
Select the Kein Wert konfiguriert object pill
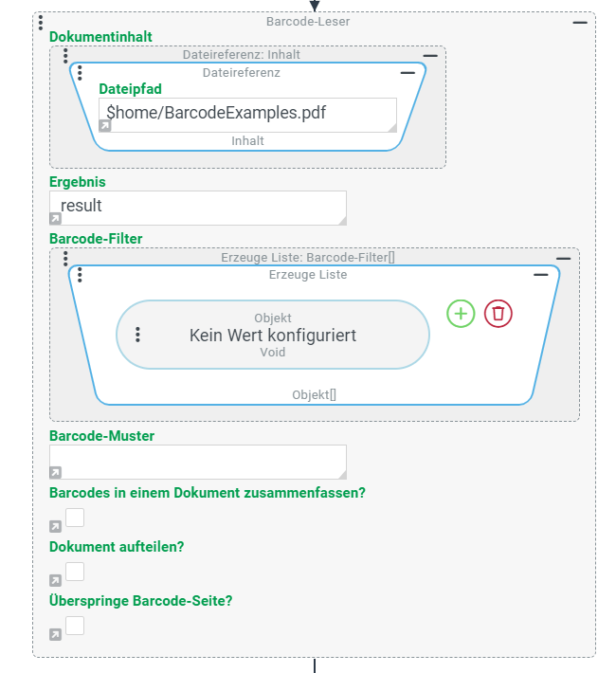pyautogui.click(x=273, y=335)
